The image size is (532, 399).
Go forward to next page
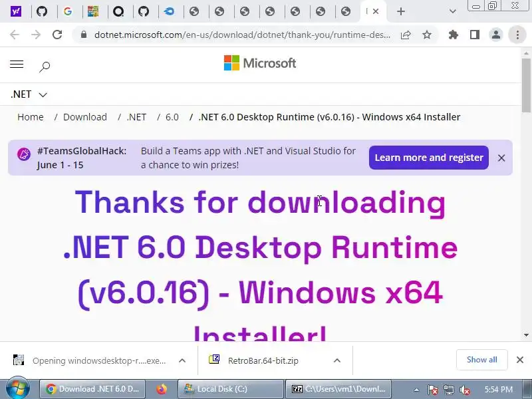click(36, 35)
